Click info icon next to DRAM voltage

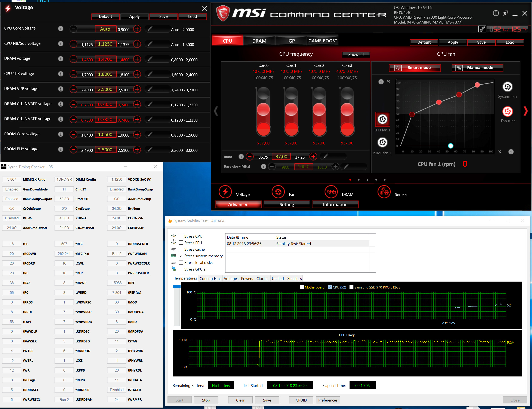pyautogui.click(x=61, y=59)
